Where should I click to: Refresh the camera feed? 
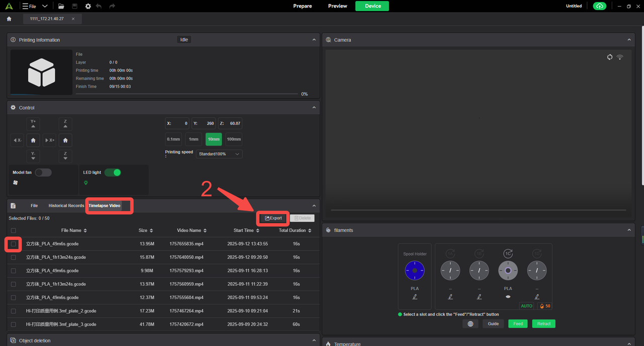coord(610,57)
